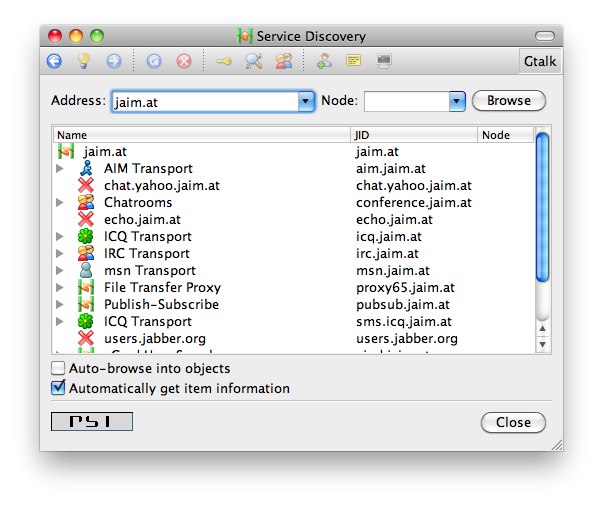Click the Gtalk account button
Image resolution: width=603 pixels, height=506 pixels.
click(540, 61)
